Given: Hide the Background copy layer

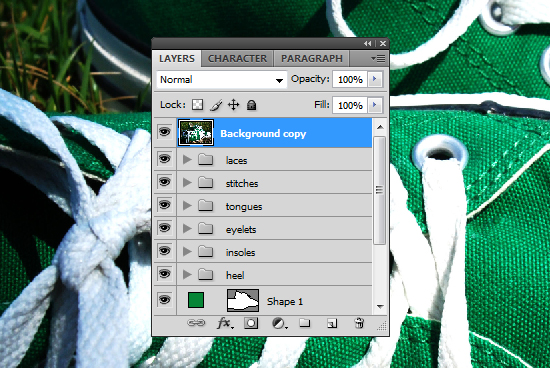Looking at the screenshot, I should (165, 132).
